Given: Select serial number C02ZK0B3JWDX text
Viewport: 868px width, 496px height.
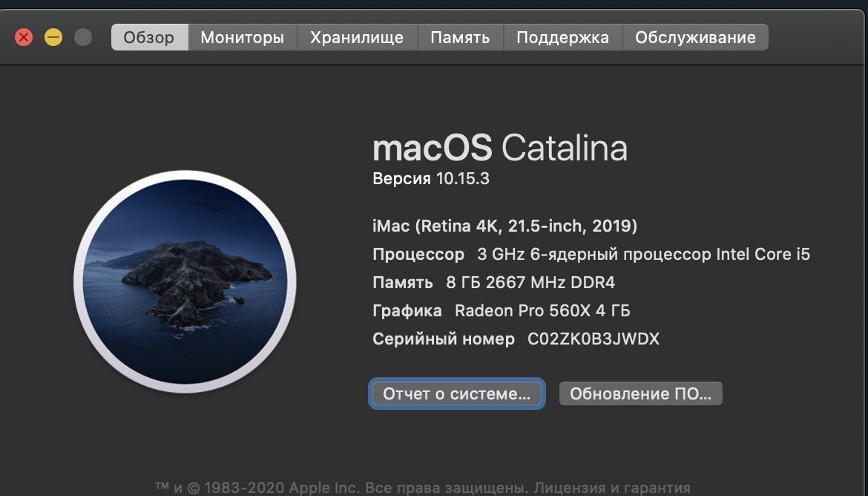Looking at the screenshot, I should point(594,339).
